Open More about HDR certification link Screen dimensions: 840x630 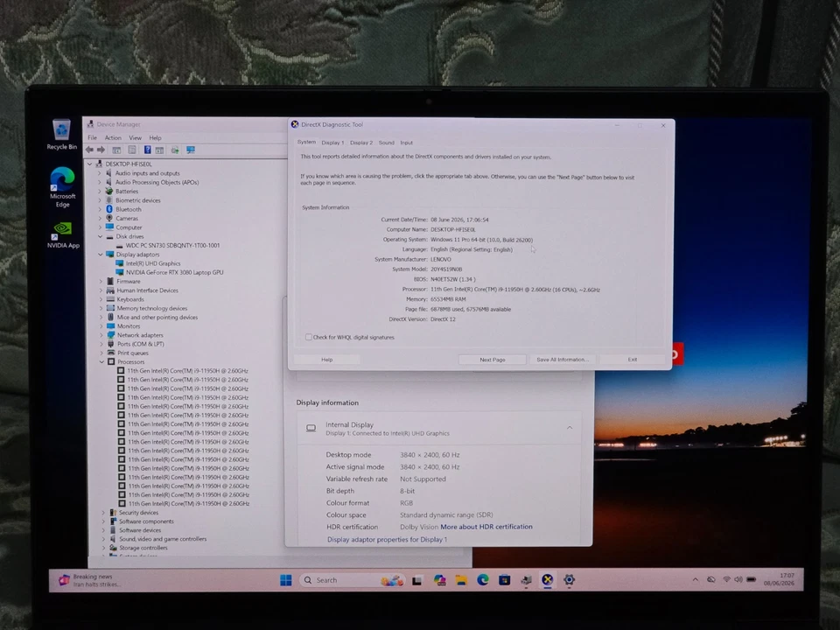(486, 527)
